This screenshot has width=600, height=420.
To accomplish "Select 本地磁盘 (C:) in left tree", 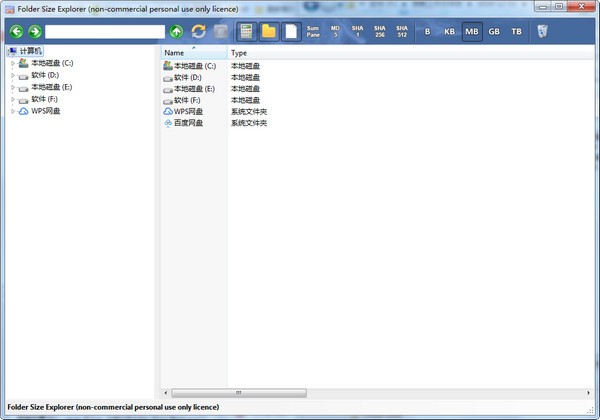I will pyautogui.click(x=52, y=63).
